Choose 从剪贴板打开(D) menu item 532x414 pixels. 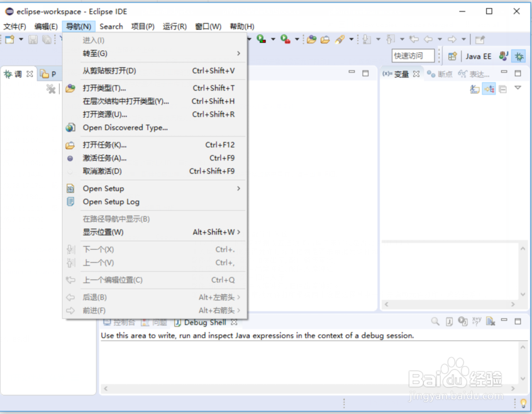coord(154,70)
